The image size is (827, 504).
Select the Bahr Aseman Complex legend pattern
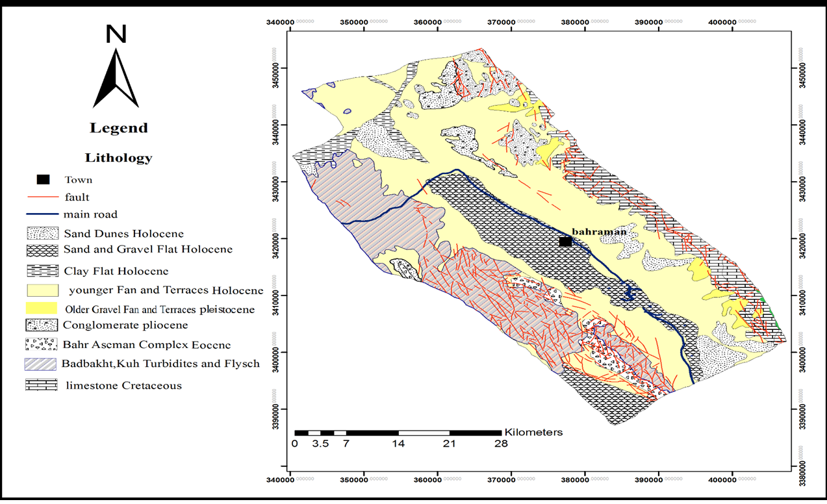click(42, 344)
